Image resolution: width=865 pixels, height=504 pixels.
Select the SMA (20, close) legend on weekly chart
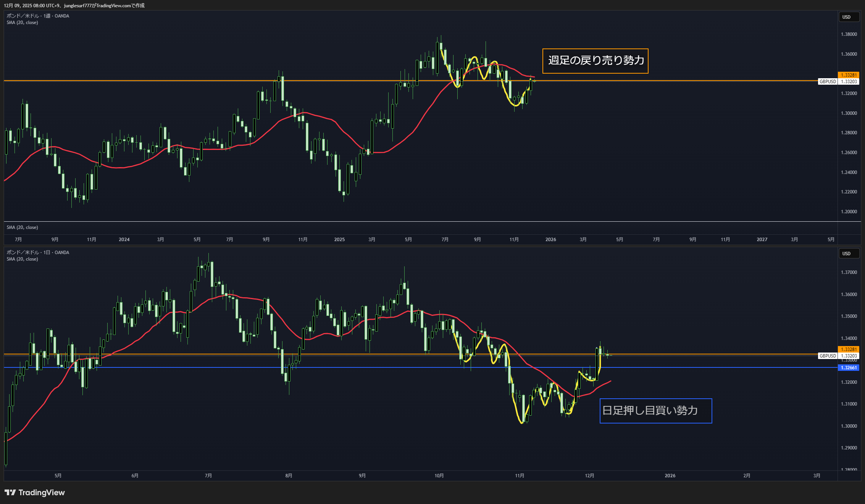point(22,23)
